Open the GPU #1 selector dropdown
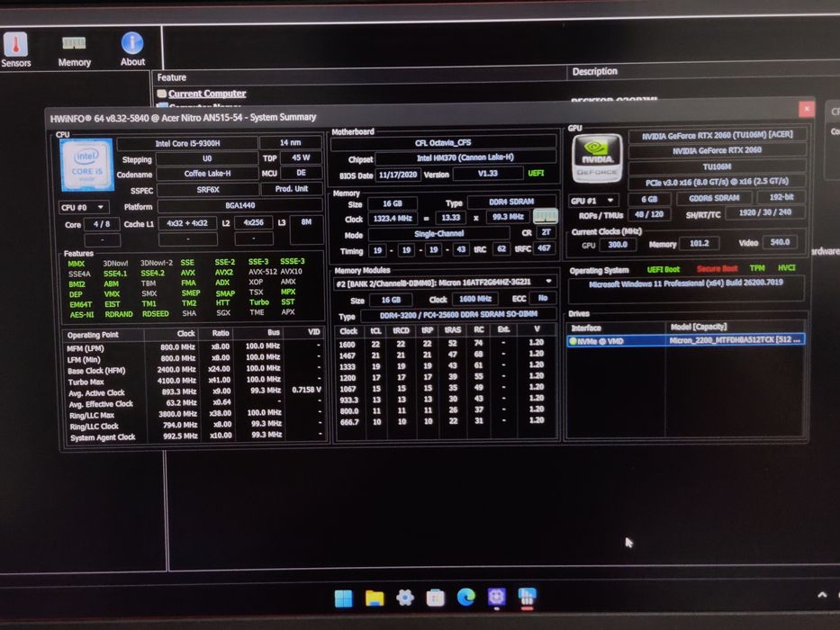Screen dimensions: 840x630 click(593, 201)
